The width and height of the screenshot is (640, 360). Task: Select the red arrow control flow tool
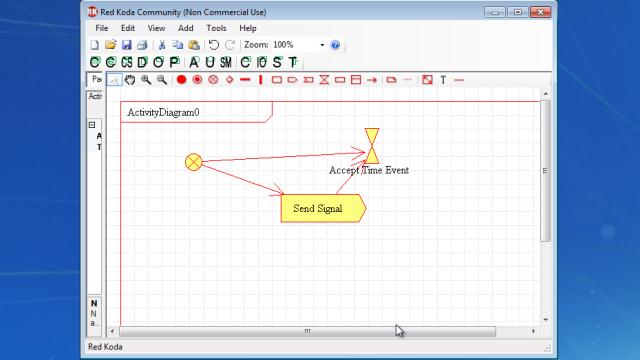pyautogui.click(x=372, y=80)
